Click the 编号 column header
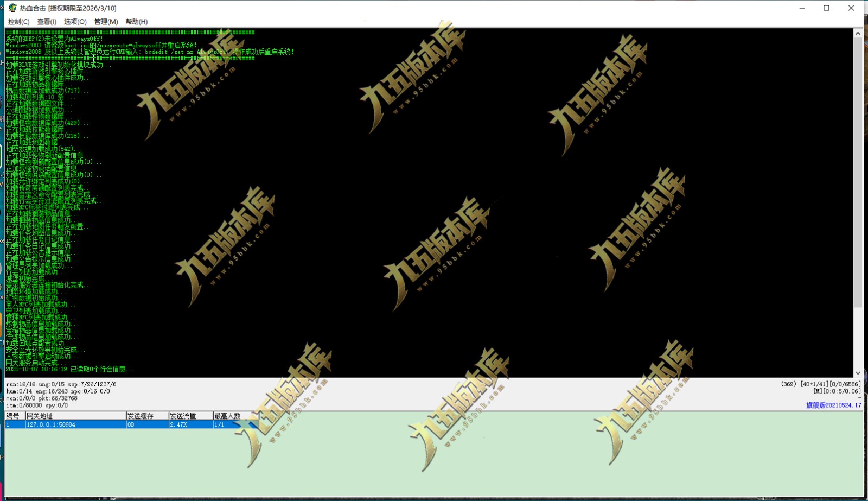The width and height of the screenshot is (868, 501). pyautogui.click(x=15, y=416)
